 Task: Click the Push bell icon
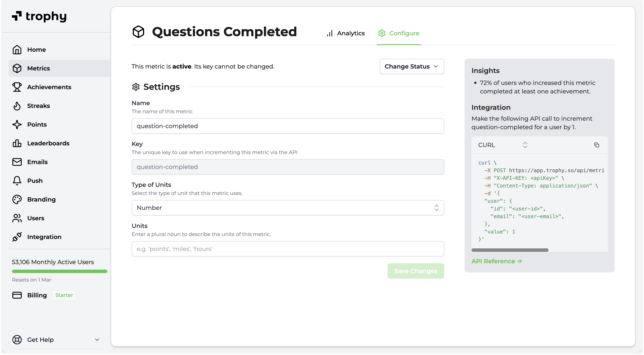(17, 181)
